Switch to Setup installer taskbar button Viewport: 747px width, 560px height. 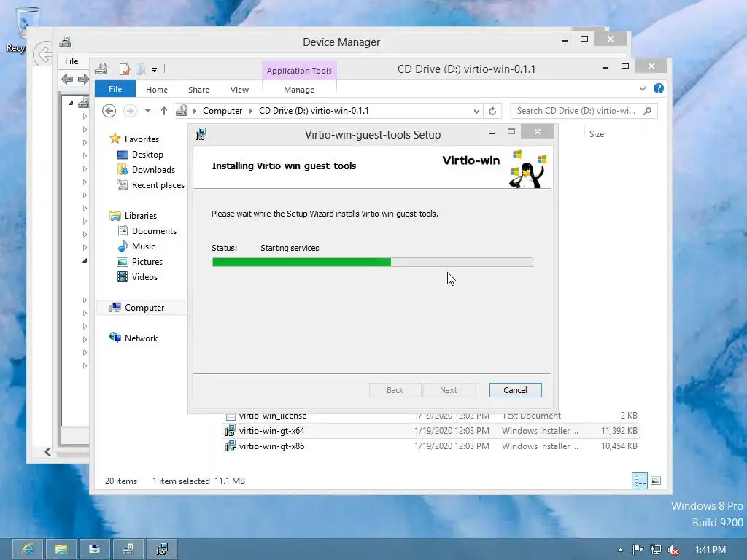[162, 550]
